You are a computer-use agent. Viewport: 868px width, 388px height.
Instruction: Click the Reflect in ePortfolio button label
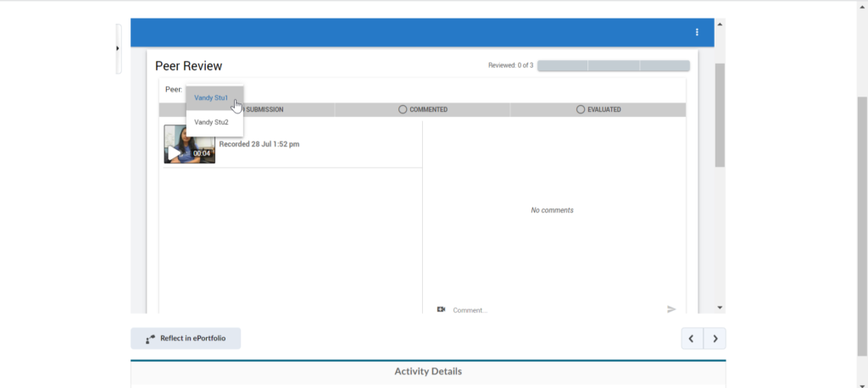click(195, 339)
